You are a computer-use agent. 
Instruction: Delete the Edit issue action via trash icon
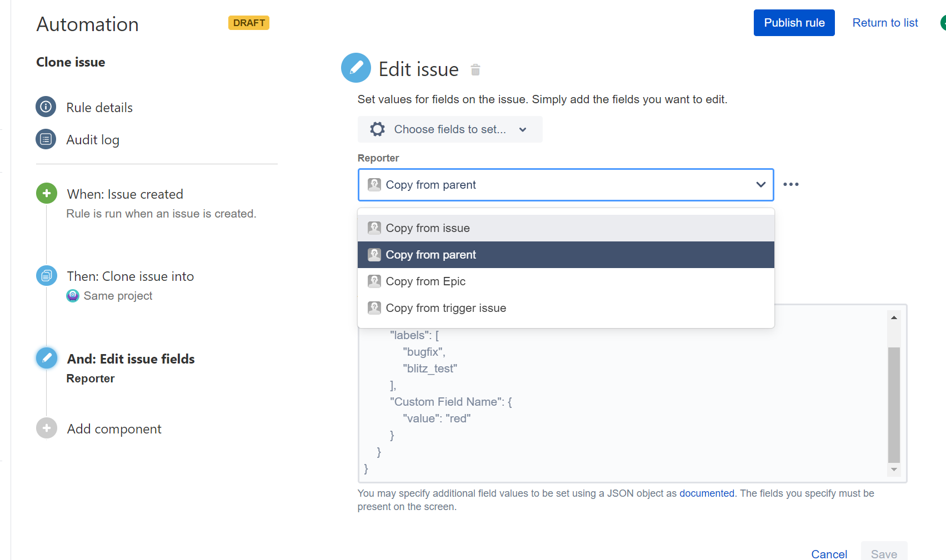475,70
